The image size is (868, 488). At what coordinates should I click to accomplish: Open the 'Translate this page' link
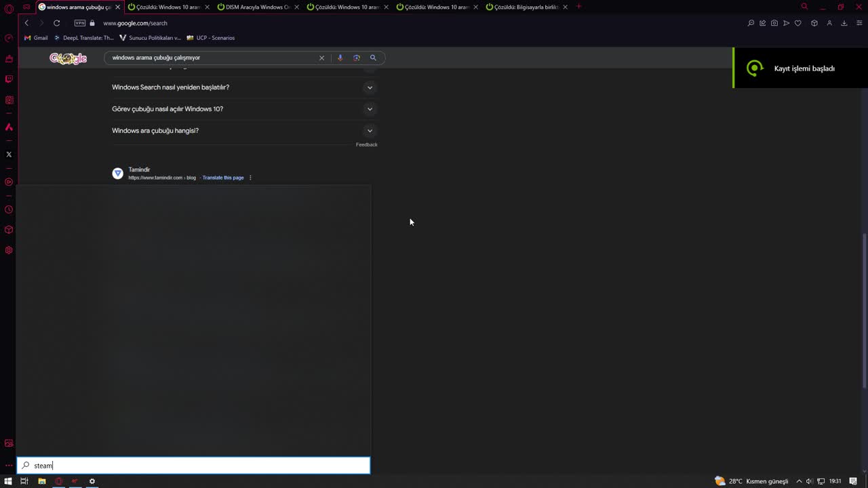222,178
